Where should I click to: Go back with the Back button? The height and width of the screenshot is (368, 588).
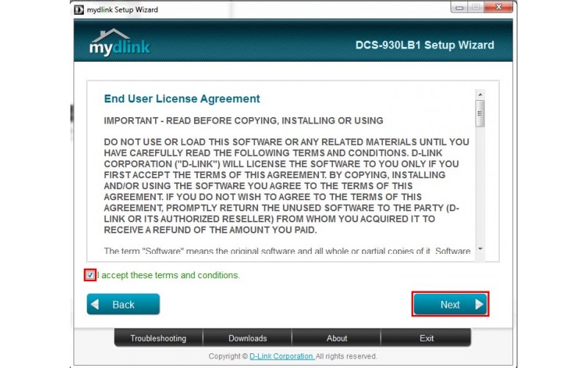click(x=123, y=304)
